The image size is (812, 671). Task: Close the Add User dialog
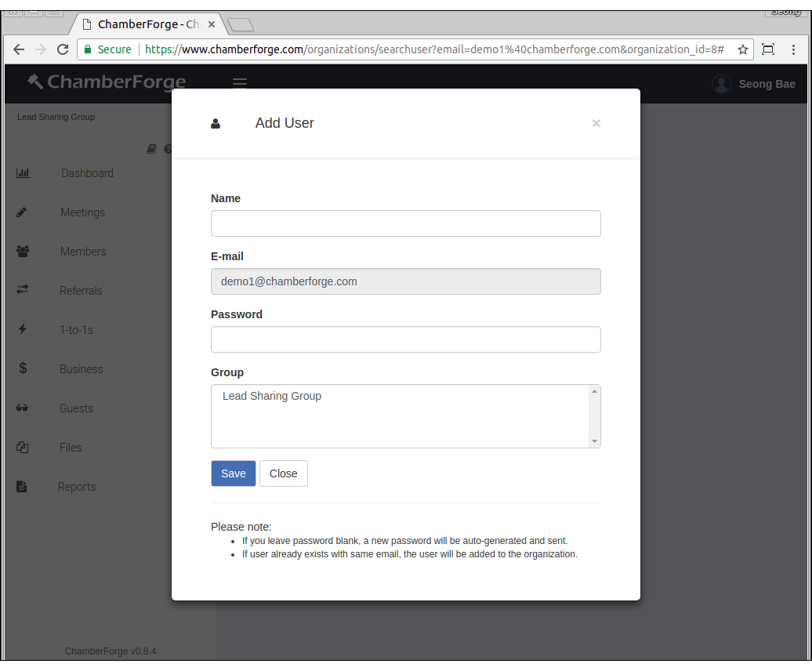(283, 473)
